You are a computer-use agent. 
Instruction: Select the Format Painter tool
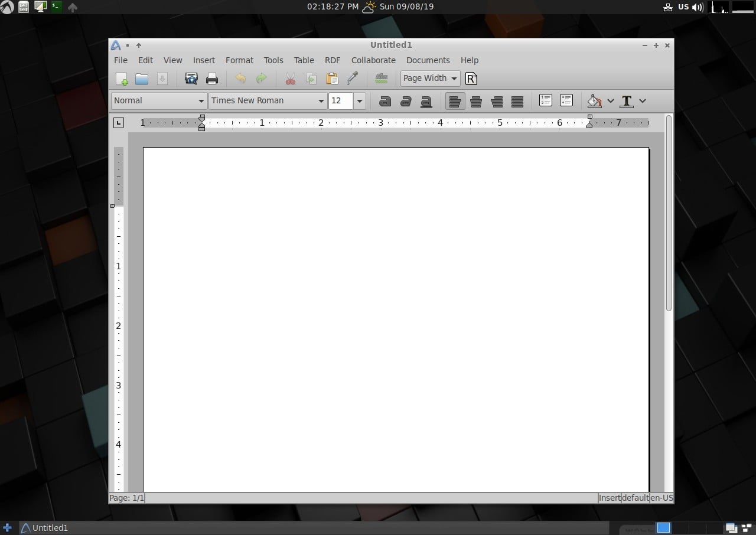353,79
